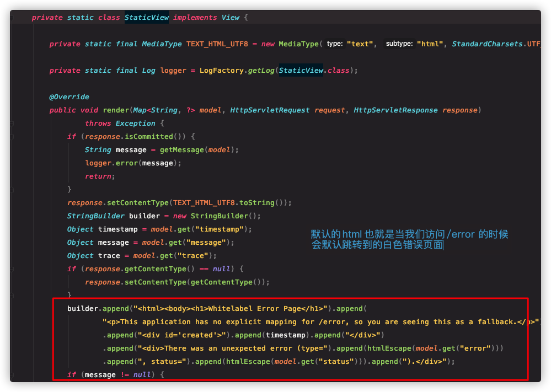Click the builder variable in StringBuilder declaration
Viewport: 551px width, 392px height.
click(x=145, y=216)
